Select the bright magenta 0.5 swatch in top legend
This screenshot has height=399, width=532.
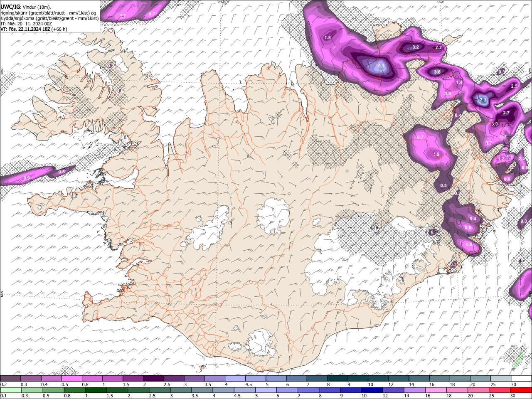pos(72,379)
